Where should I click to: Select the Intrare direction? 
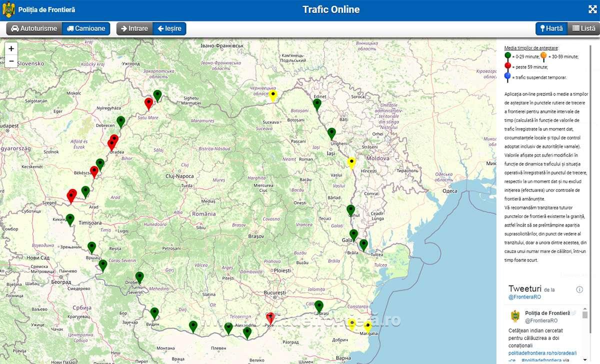(x=134, y=28)
